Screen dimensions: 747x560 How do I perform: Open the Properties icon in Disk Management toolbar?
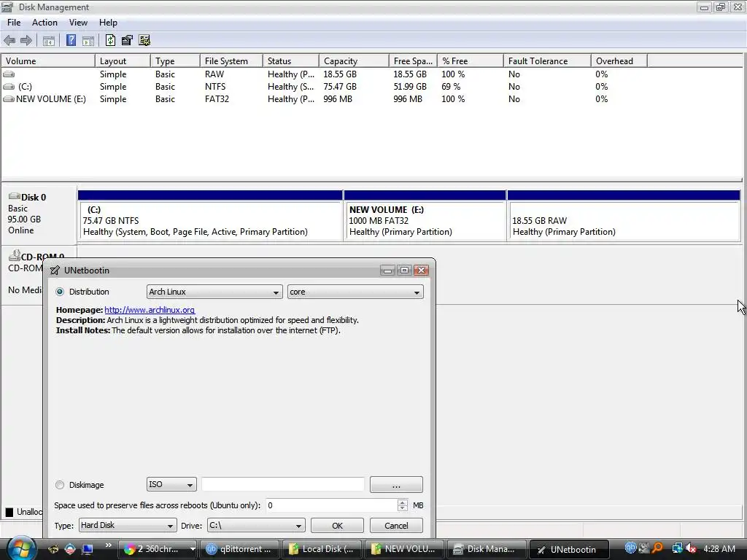pos(127,41)
